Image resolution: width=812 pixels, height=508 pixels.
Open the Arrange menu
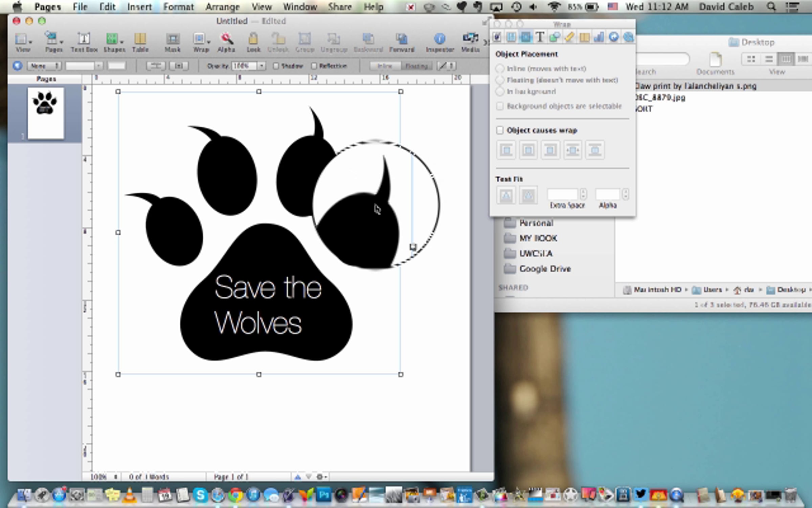(x=222, y=7)
